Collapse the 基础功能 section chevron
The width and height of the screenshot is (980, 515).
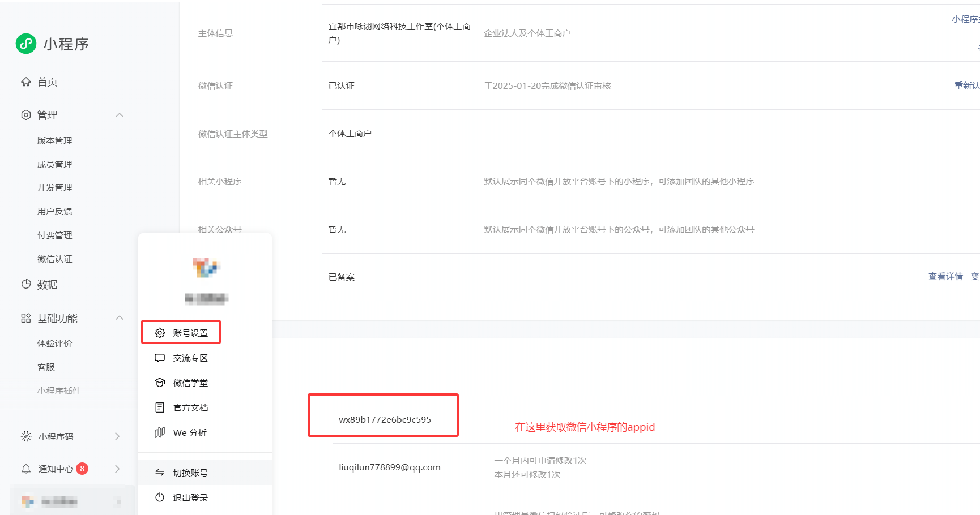(x=120, y=318)
